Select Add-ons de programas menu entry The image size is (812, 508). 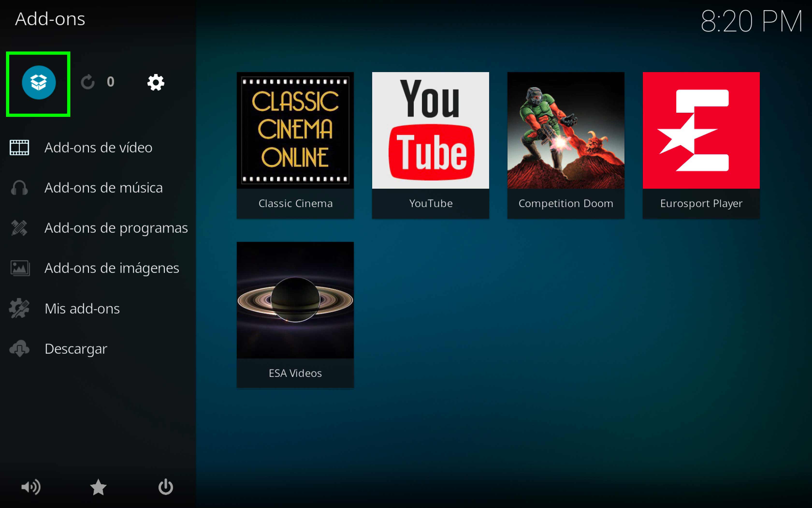point(98,228)
